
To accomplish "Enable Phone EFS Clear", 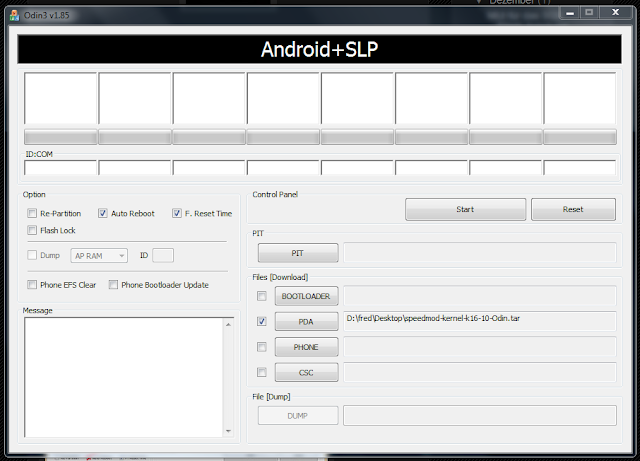I will tap(32, 285).
